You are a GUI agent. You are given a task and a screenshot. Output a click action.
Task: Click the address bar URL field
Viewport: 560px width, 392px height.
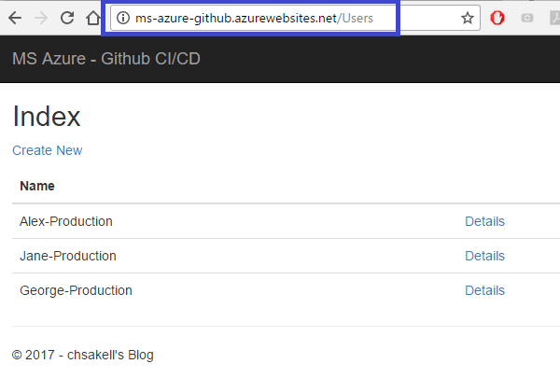click(x=280, y=18)
